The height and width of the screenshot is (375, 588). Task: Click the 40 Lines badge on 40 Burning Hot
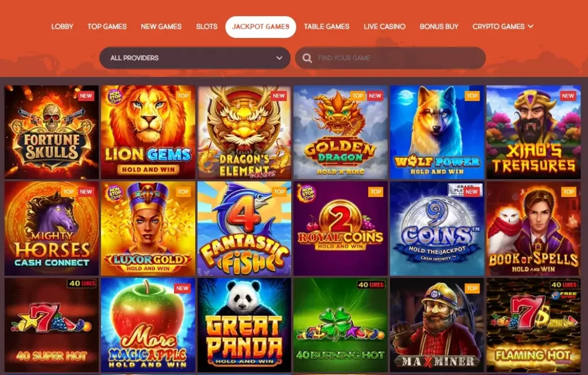point(371,285)
